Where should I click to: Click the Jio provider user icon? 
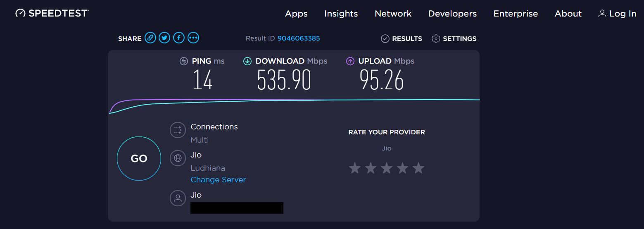178,198
